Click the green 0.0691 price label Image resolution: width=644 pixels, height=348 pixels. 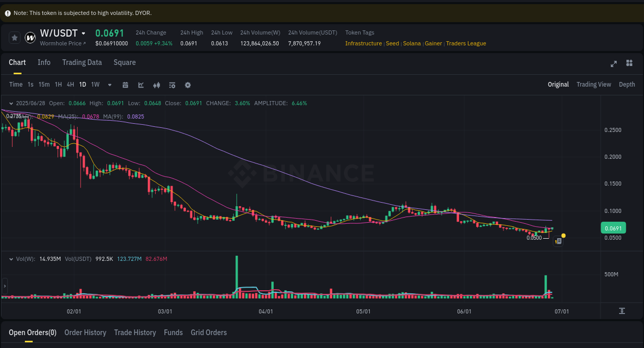[x=613, y=227]
